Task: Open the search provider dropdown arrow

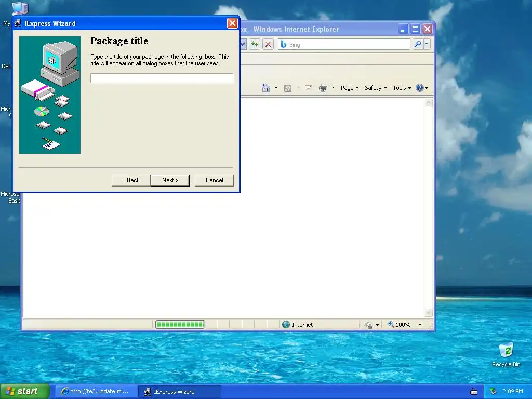Action: (x=427, y=44)
